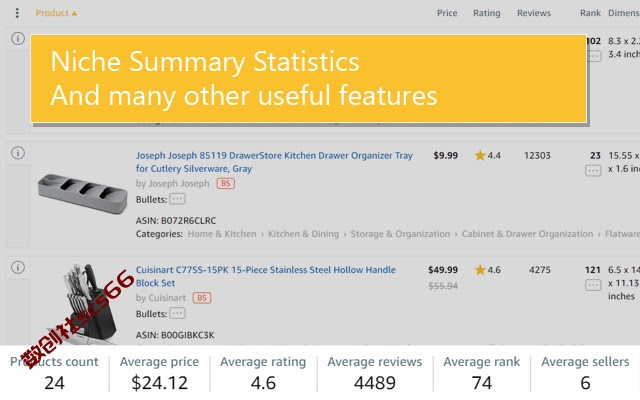The width and height of the screenshot is (640, 400).
Task: Click 'by Cuisinart' brand text
Action: pos(160,298)
